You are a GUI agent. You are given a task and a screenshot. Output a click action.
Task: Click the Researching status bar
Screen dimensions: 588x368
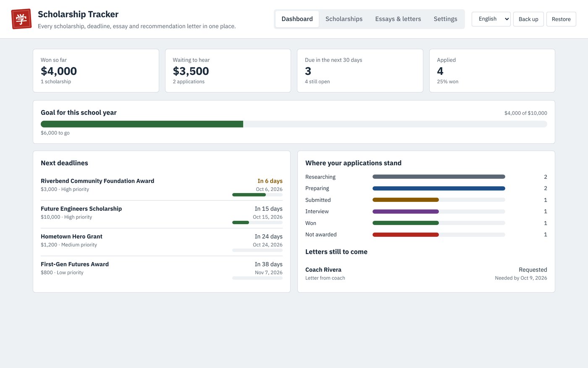point(439,177)
